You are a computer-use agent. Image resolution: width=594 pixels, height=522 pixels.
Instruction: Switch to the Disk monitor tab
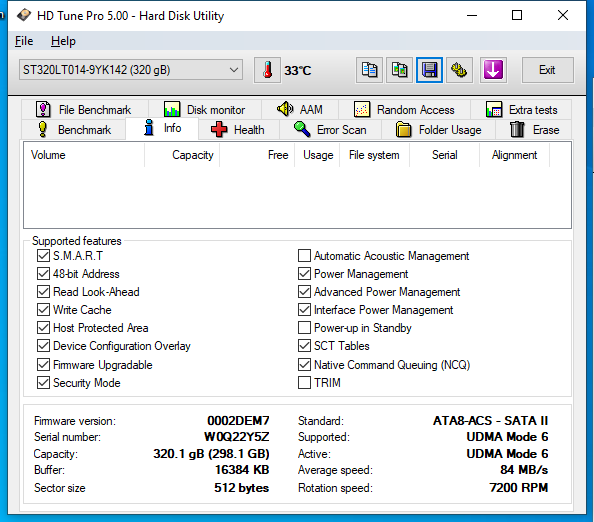(205, 110)
